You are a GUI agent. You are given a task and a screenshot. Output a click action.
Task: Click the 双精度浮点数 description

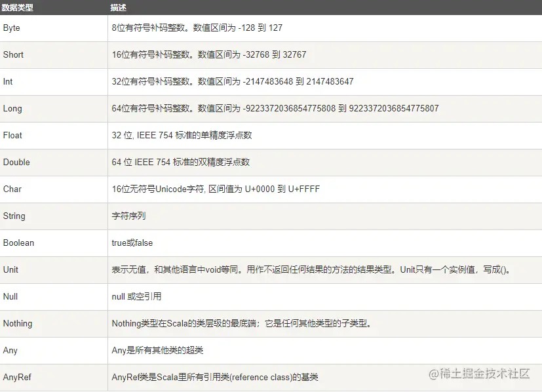180,162
